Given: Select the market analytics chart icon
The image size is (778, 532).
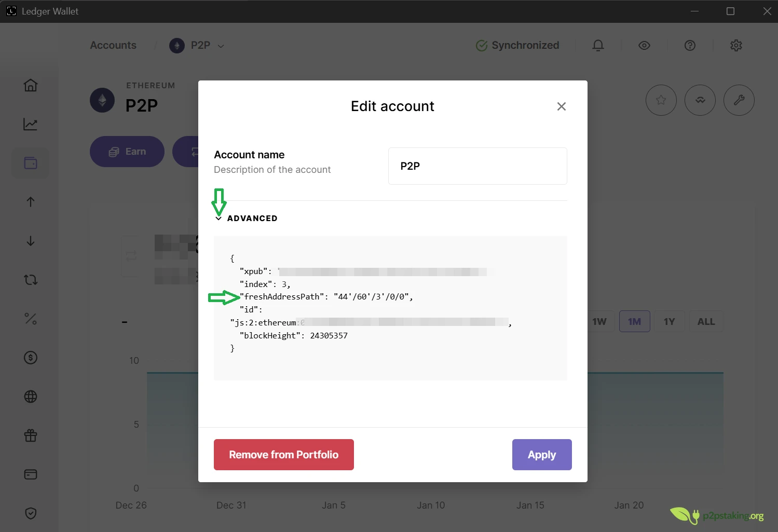Looking at the screenshot, I should click(x=30, y=124).
